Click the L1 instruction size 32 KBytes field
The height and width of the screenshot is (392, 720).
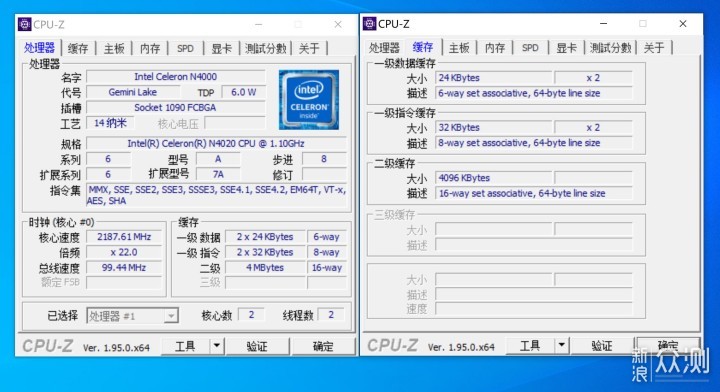[x=493, y=127]
